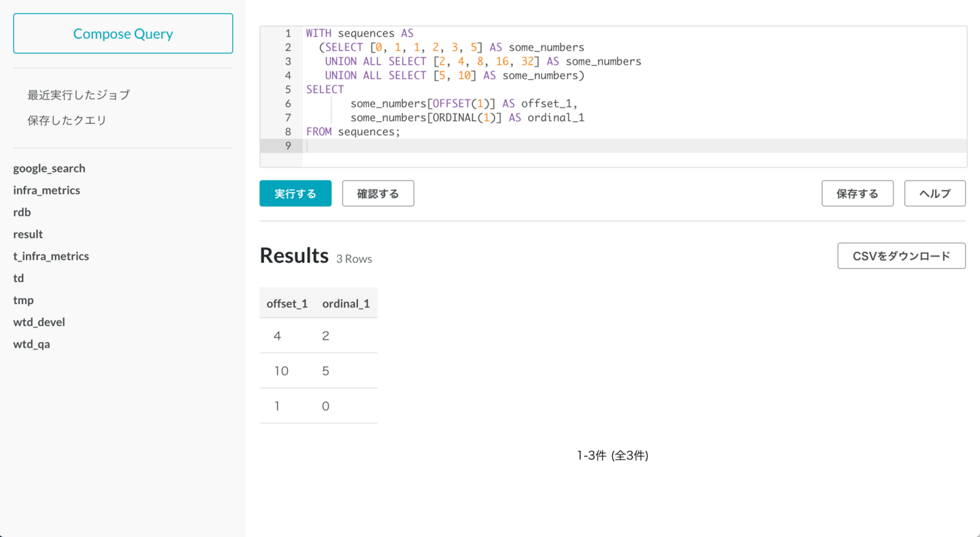Click the Compose Query button

tap(123, 33)
